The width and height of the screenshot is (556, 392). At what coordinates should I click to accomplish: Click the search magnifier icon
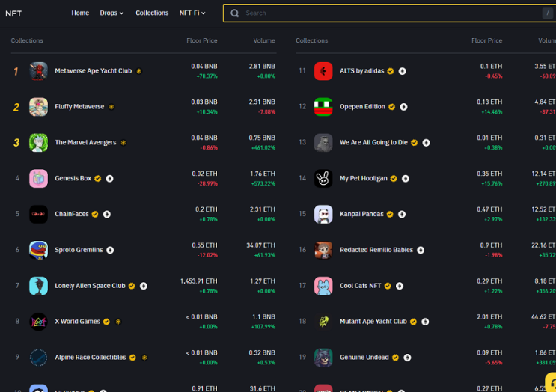[x=234, y=13]
